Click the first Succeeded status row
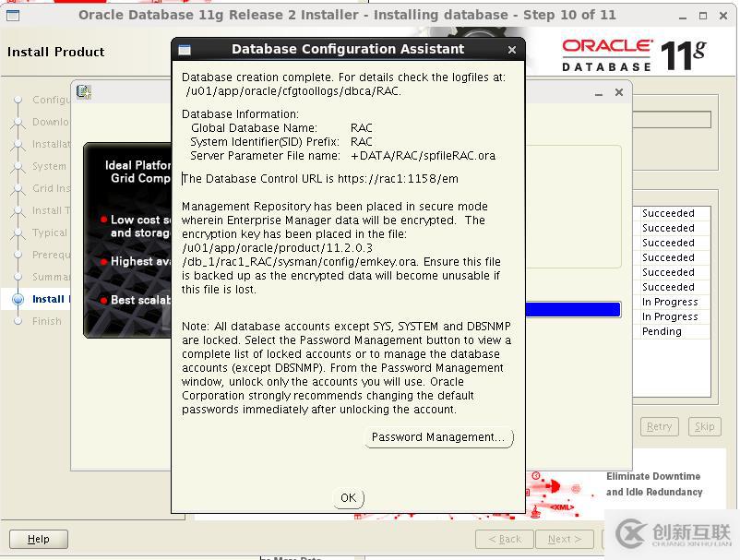 [x=668, y=213]
